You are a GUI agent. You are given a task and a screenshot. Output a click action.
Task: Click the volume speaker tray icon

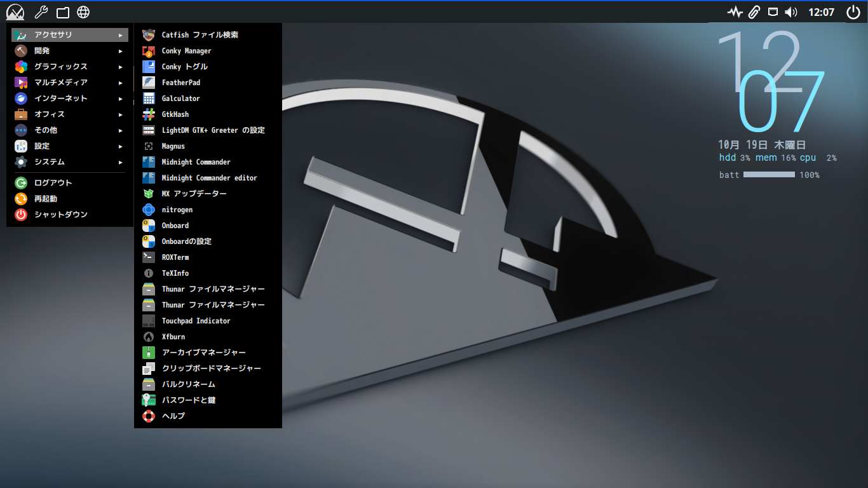[x=791, y=12]
